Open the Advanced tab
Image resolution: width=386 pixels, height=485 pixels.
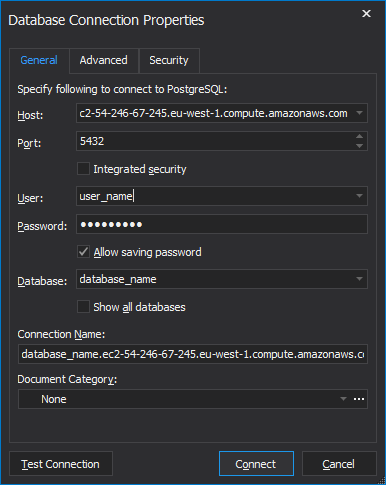(104, 60)
